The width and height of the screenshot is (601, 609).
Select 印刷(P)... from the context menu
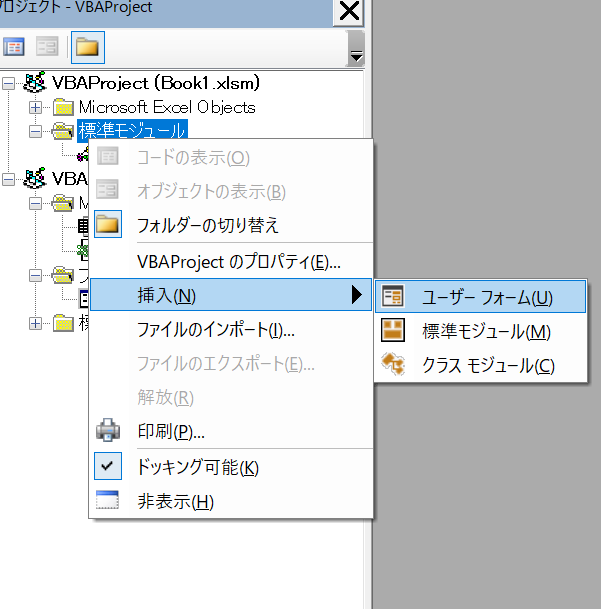pyautogui.click(x=170, y=432)
